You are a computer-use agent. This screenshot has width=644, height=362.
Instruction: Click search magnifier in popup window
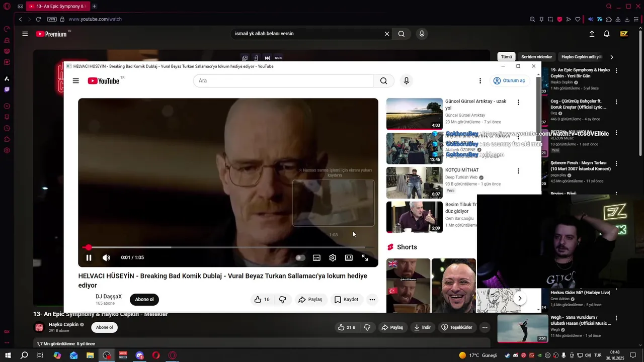(x=383, y=81)
